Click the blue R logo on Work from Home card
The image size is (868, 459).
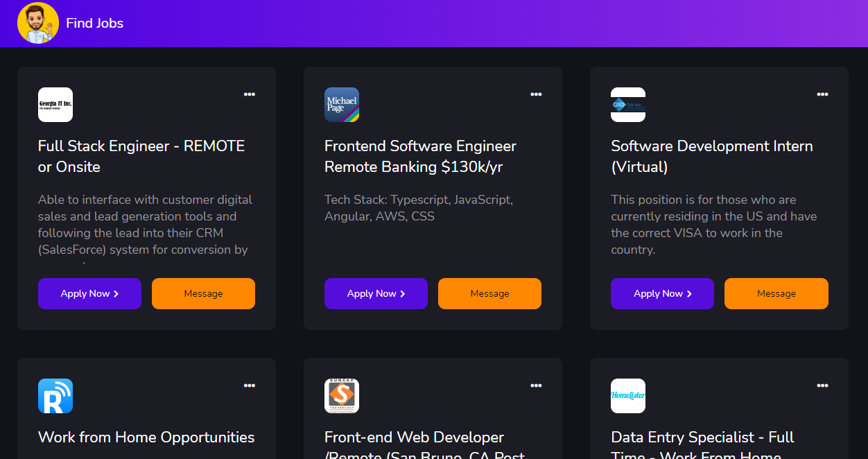tap(55, 396)
